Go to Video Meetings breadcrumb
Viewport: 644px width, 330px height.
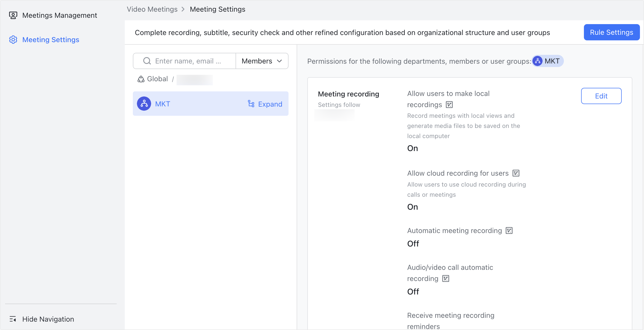click(152, 9)
